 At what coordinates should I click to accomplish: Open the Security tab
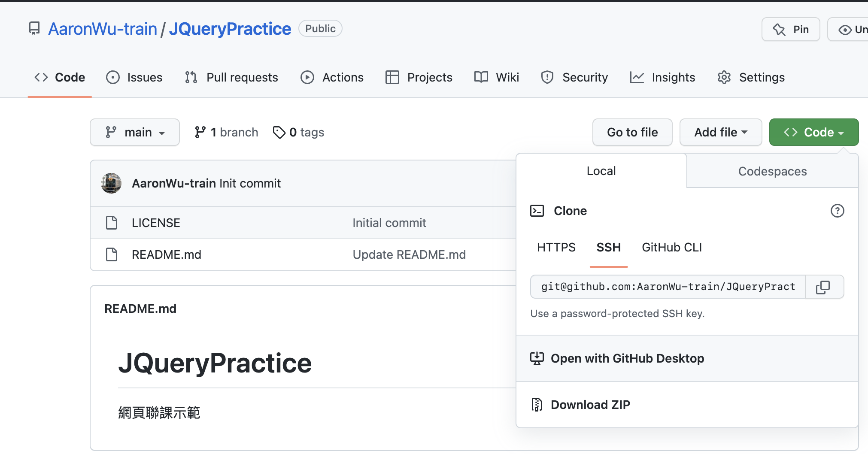click(x=575, y=77)
